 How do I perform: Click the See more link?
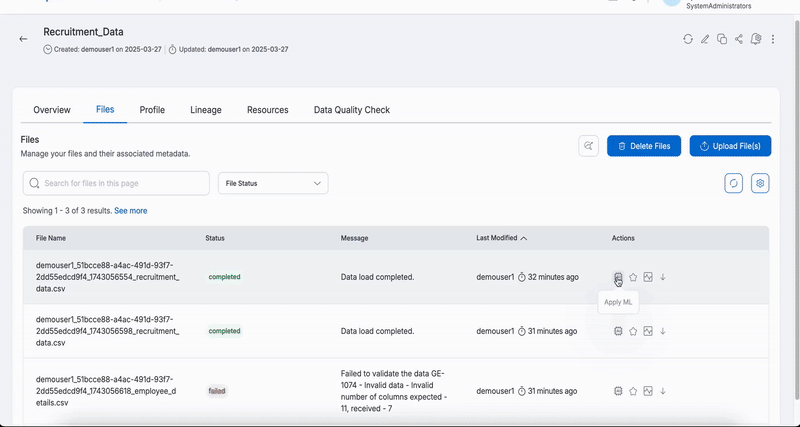pyautogui.click(x=131, y=211)
